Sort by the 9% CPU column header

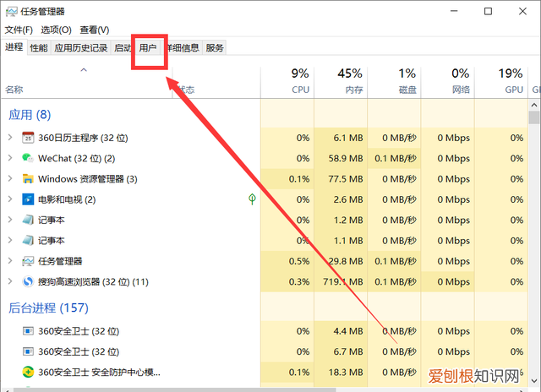click(x=287, y=83)
